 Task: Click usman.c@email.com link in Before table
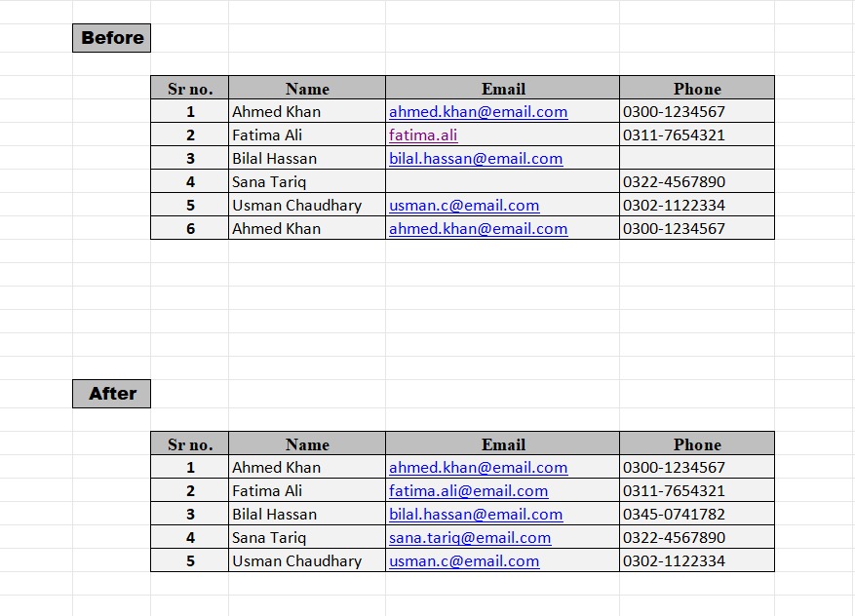pyautogui.click(x=464, y=206)
